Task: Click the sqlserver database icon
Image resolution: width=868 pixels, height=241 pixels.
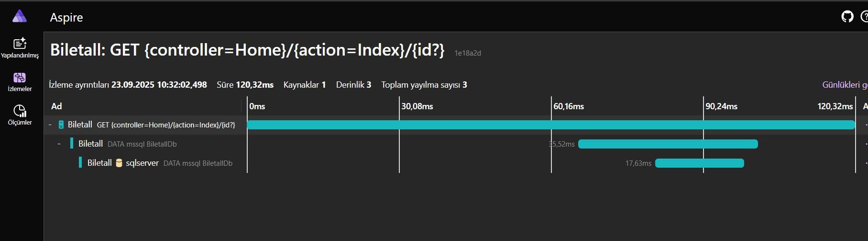Action: coord(119,163)
